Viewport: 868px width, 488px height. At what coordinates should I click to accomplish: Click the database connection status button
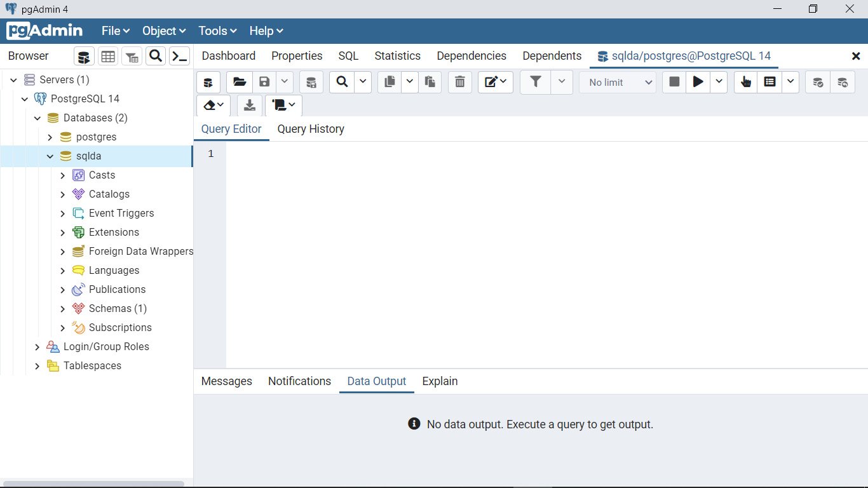[208, 83]
